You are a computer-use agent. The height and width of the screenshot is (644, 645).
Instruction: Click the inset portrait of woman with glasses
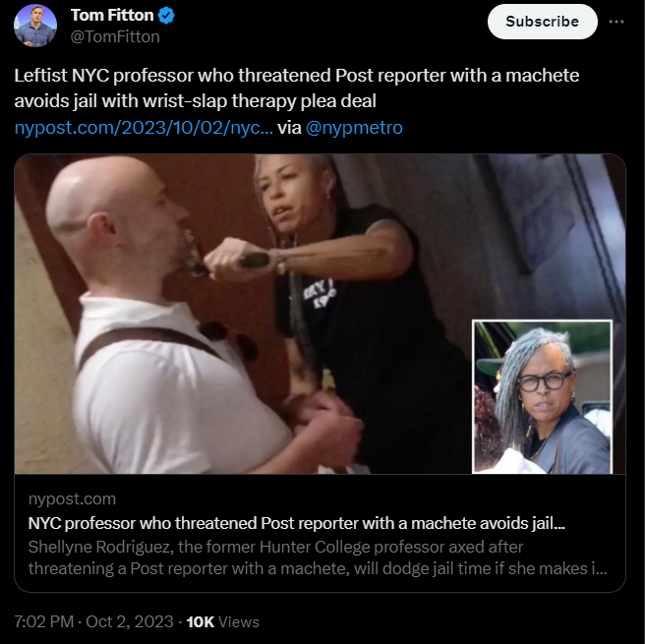click(542, 396)
